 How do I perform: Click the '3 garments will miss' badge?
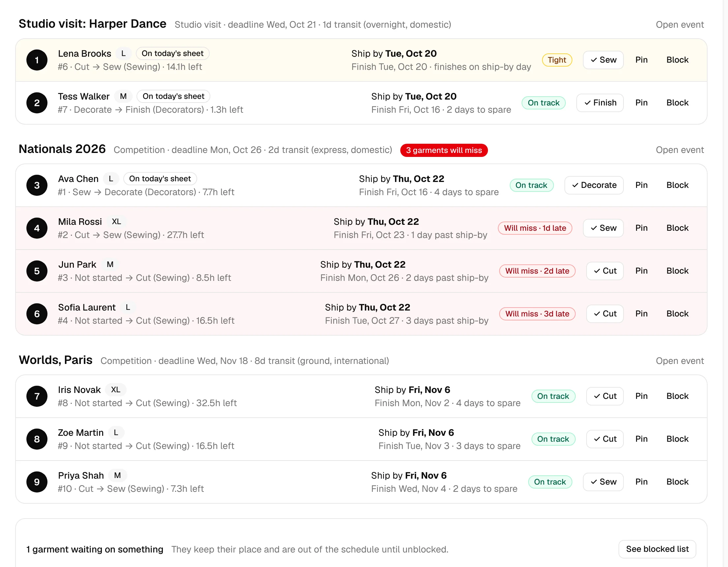444,150
